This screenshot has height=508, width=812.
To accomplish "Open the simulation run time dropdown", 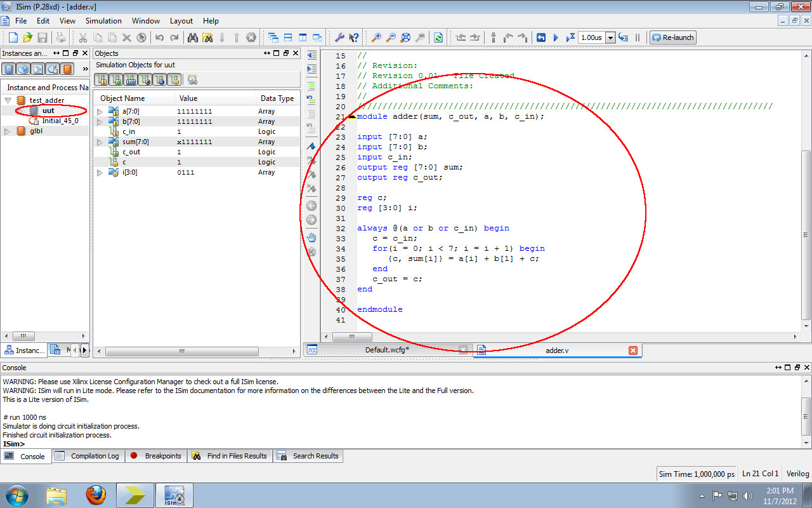I will [611, 37].
